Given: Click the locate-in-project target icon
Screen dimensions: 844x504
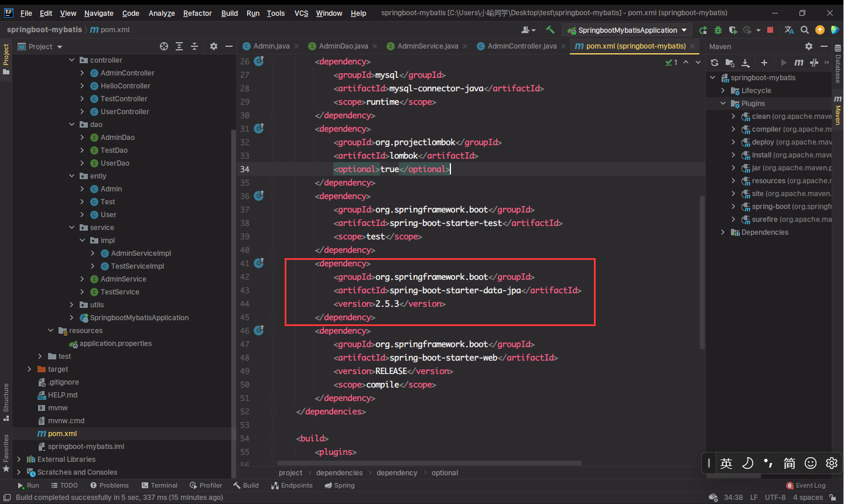Looking at the screenshot, I should click(164, 46).
